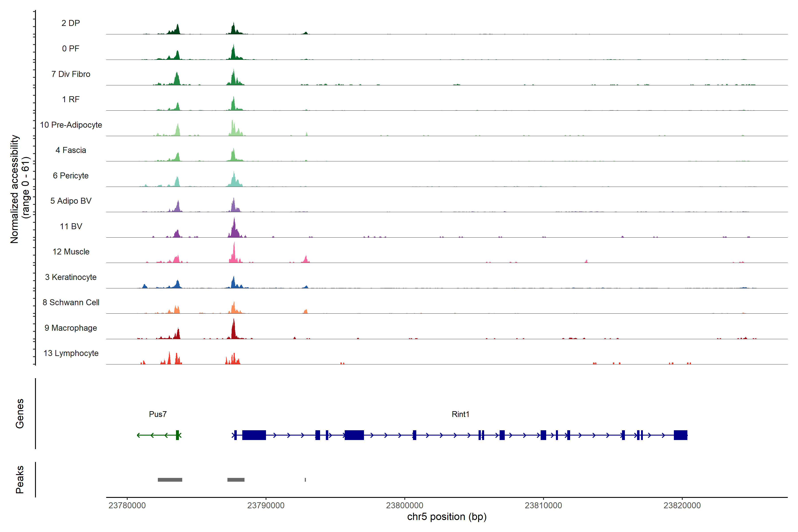Screen dimensions: 798x532
Task: Click the Peaks panel label
Action: 20,479
